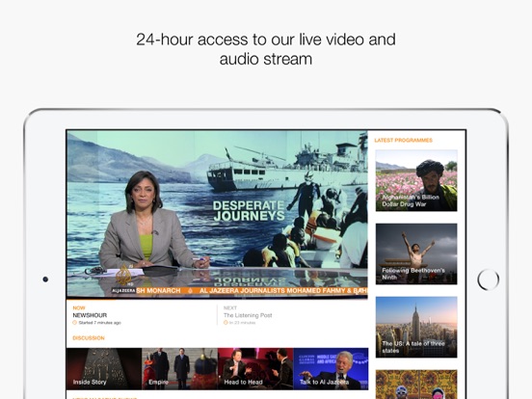
Task: Click the Discussion section heading
Action: 89,338
